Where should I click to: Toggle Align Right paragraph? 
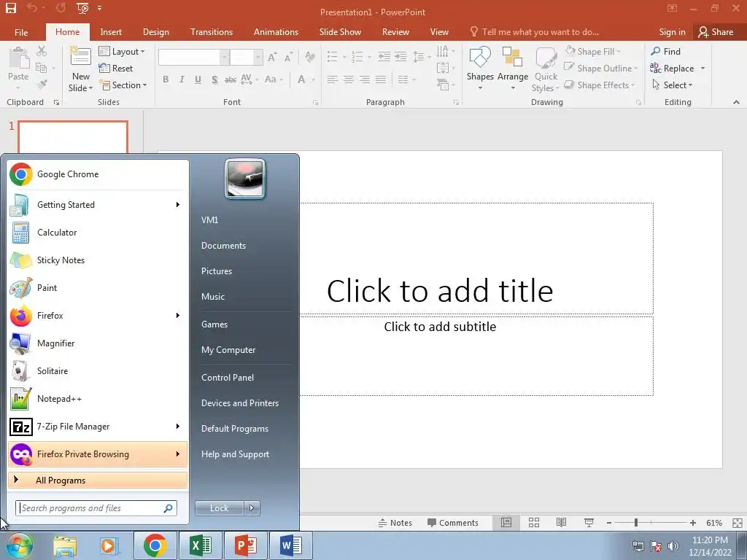[x=365, y=79]
